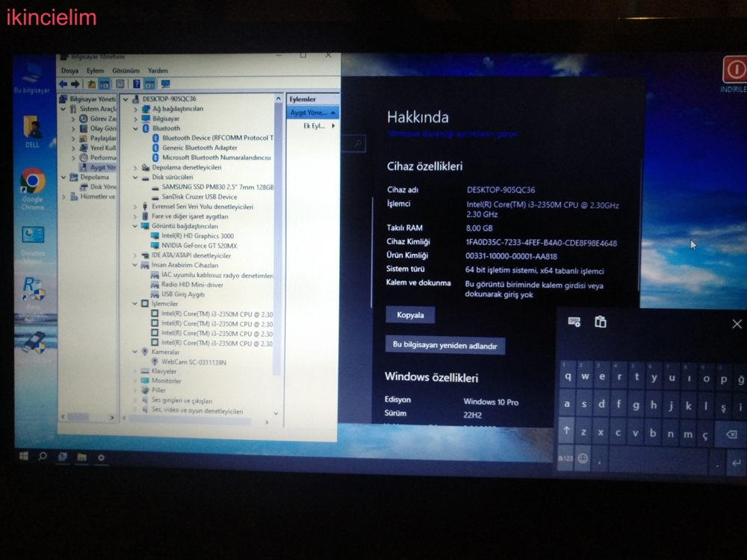Collapse Sistem Araçları in left tree
Image resolution: width=747 pixels, height=560 pixels.
pyautogui.click(x=63, y=109)
